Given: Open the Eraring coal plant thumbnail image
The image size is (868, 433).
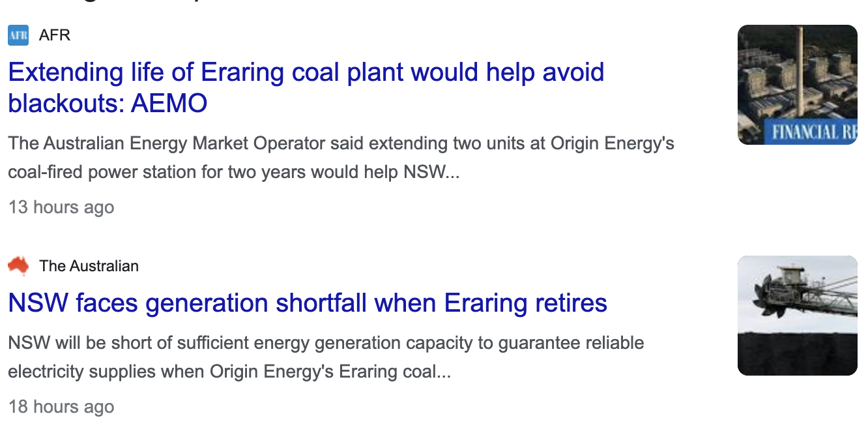Looking at the screenshot, I should [797, 85].
